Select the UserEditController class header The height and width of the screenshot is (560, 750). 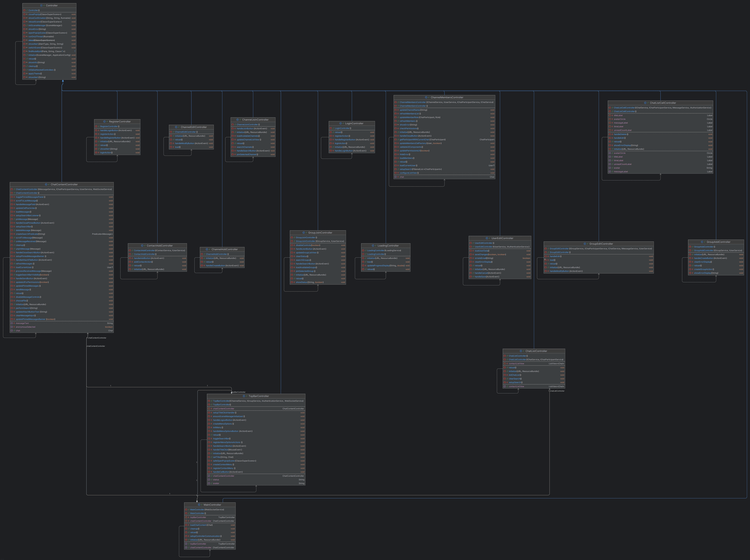pyautogui.click(x=502, y=238)
